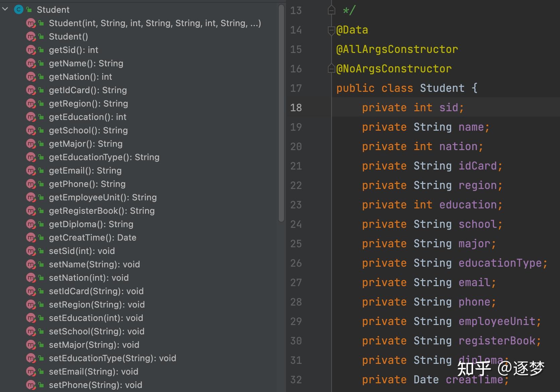Click the educationType field declaration
The height and width of the screenshot is (392, 560).
(500, 263)
